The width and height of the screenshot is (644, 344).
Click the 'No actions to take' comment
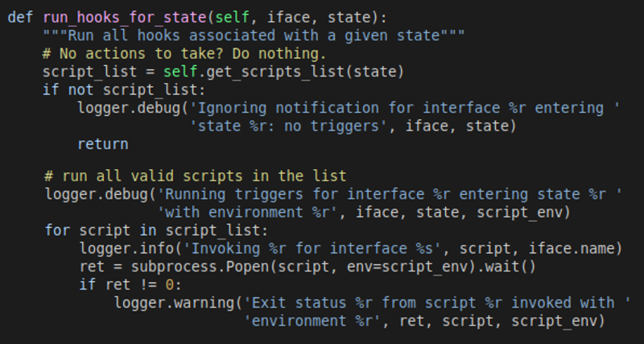click(x=185, y=54)
